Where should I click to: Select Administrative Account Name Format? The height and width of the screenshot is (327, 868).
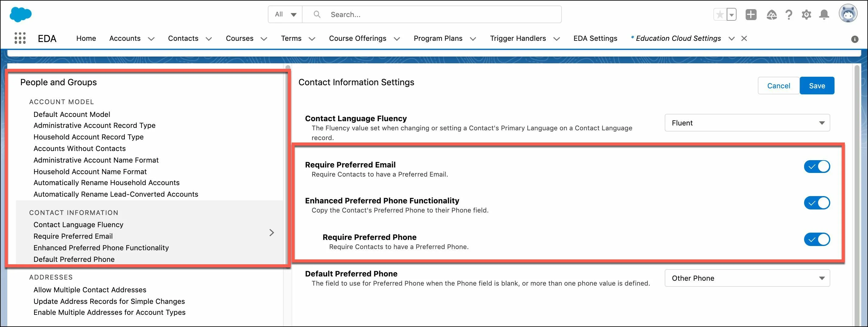click(96, 160)
